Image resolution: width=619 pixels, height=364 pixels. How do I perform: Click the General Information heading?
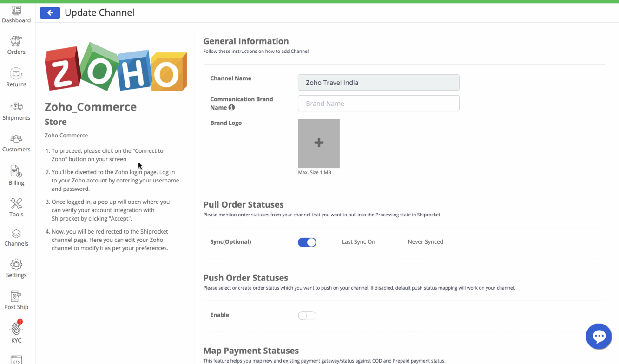click(246, 41)
